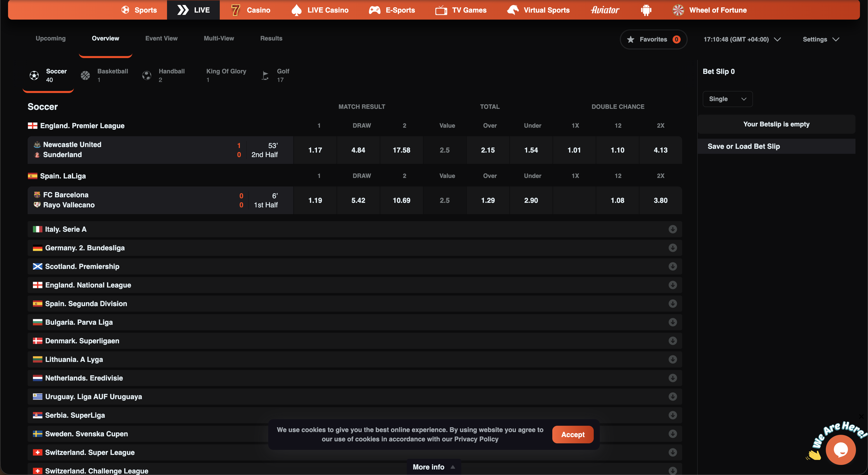Expand Bulgaria. Parva Liga arrow
Image resolution: width=868 pixels, height=475 pixels.
(x=673, y=322)
